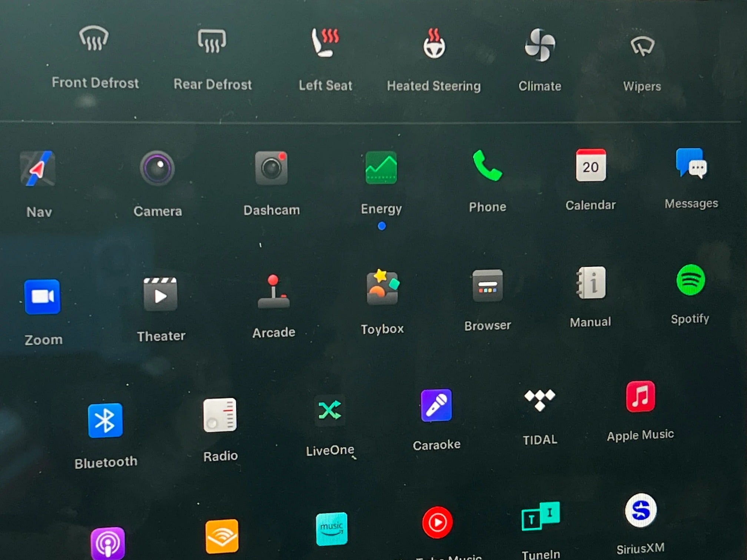The image size is (747, 560).
Task: Open the Theater app
Action: (x=160, y=294)
